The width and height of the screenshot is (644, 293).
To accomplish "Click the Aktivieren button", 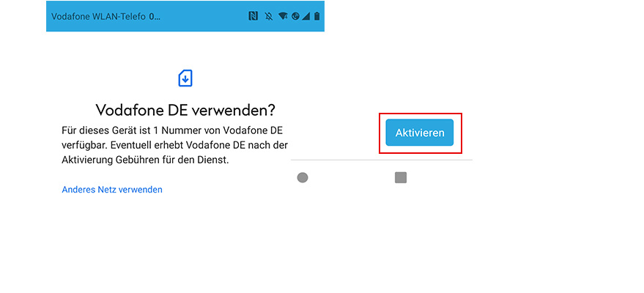I will [419, 133].
